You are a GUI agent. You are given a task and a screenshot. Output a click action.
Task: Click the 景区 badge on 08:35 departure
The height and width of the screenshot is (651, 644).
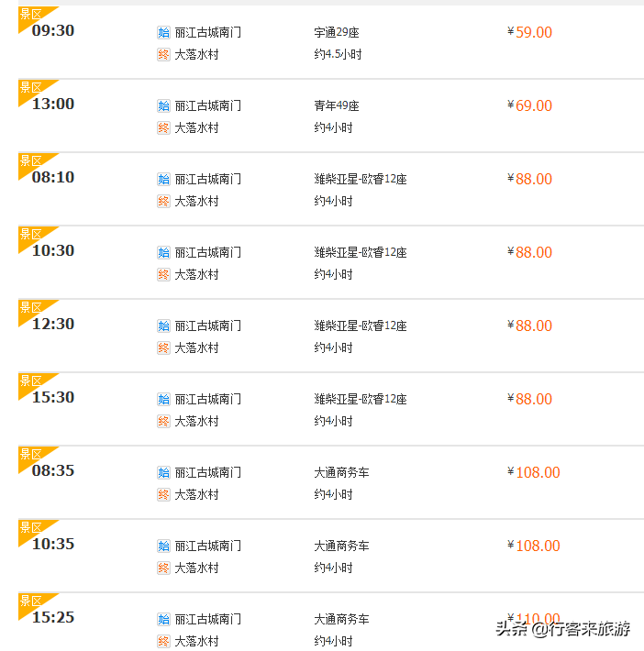click(31, 455)
